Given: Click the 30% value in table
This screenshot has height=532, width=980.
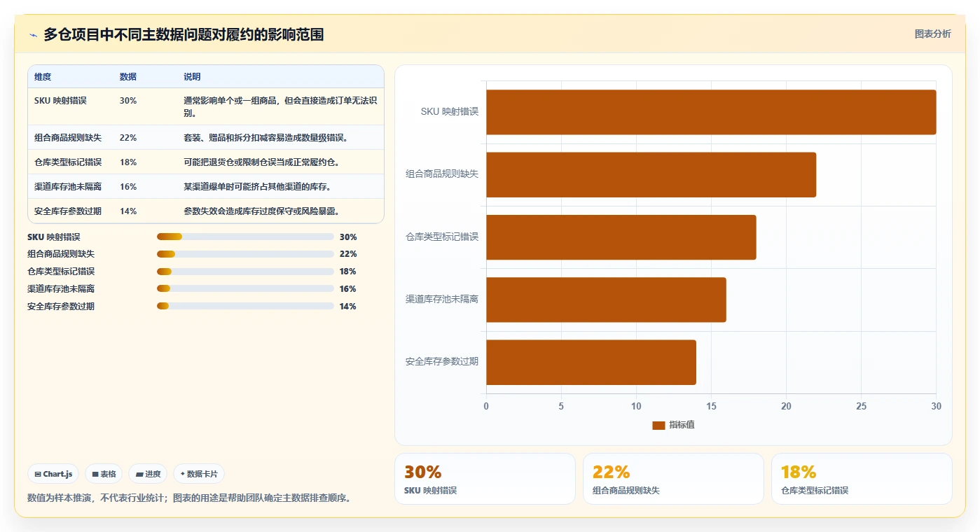Looking at the screenshot, I should pyautogui.click(x=128, y=101).
